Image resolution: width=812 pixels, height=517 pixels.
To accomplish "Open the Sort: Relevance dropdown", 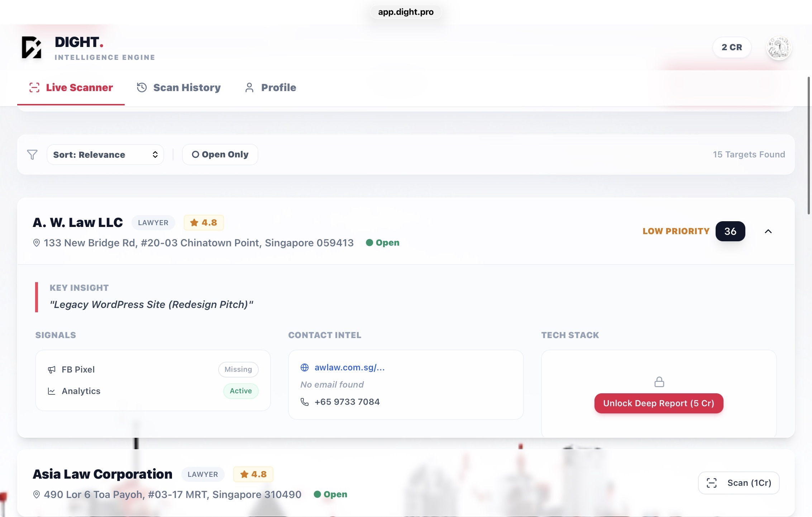I will [105, 155].
